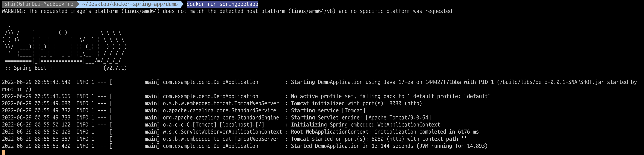The width and height of the screenshot is (644, 155).
Task: Click the shin@shinDui-MacBookPro prompt segment
Action: pyautogui.click(x=39, y=4)
